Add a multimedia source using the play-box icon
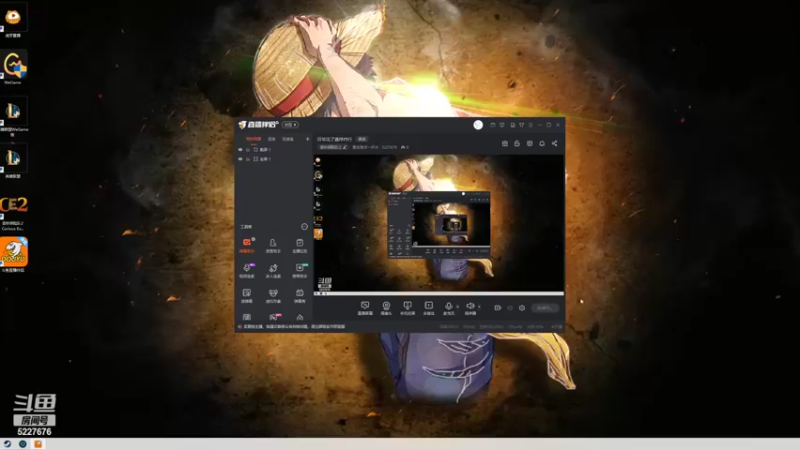The image size is (800, 450). coord(429,308)
